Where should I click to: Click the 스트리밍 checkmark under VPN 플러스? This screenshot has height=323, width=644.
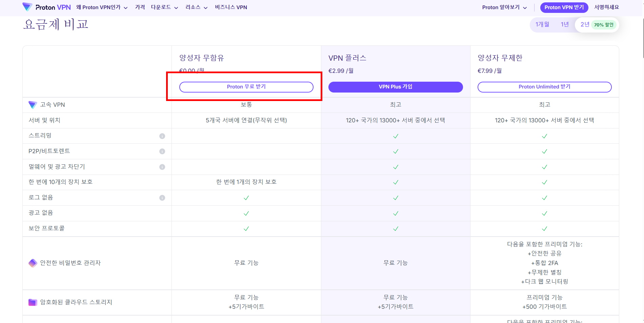point(396,136)
